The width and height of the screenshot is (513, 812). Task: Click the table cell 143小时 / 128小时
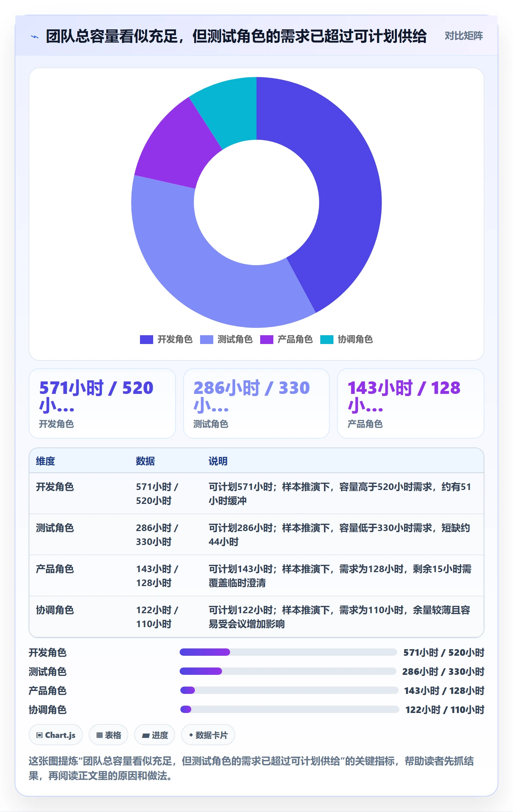157,576
